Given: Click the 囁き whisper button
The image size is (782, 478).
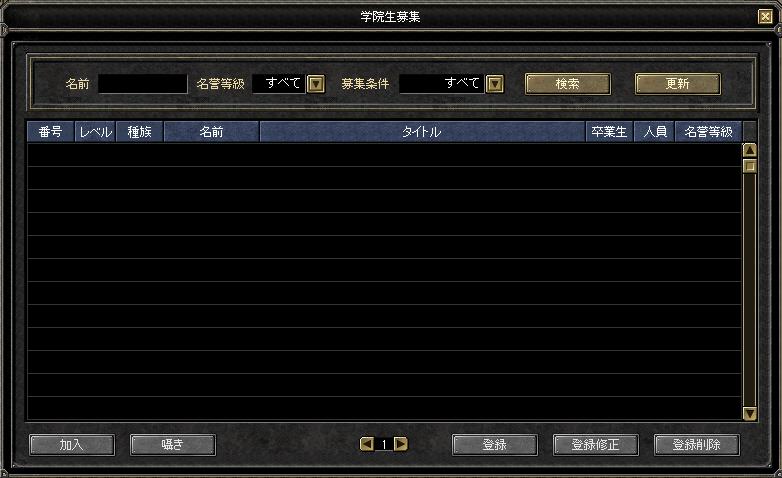Looking at the screenshot, I should [173, 445].
